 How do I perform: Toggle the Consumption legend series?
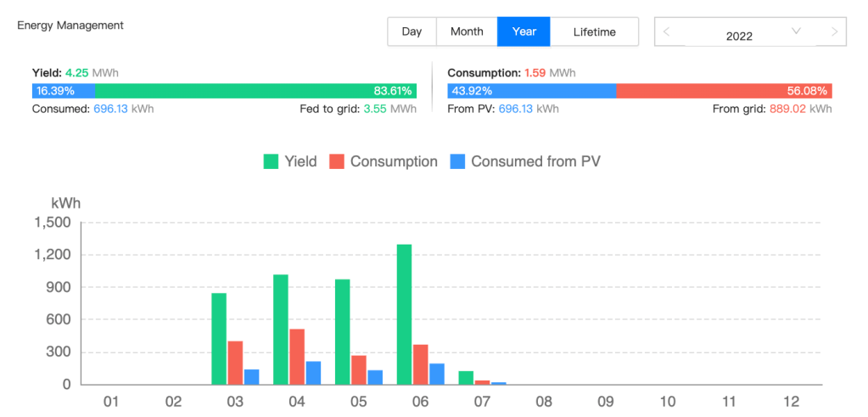394,161
